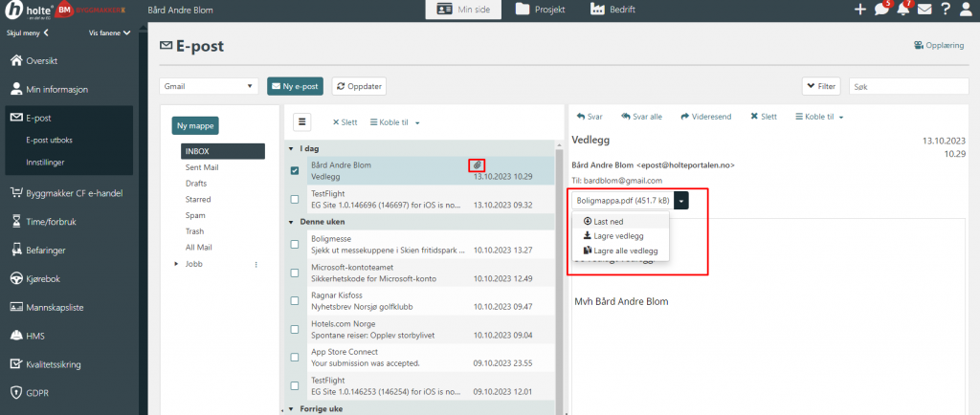
Task: Uncheck the Bård Andre Blom email checkbox
Action: click(x=296, y=171)
